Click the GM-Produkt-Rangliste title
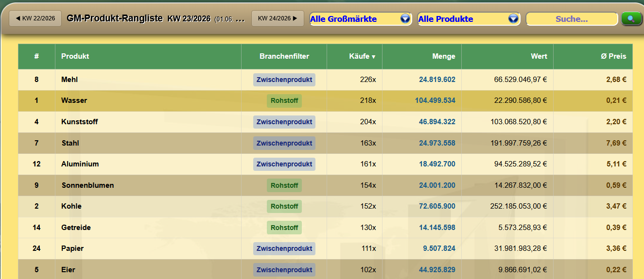The image size is (644, 279). point(115,18)
